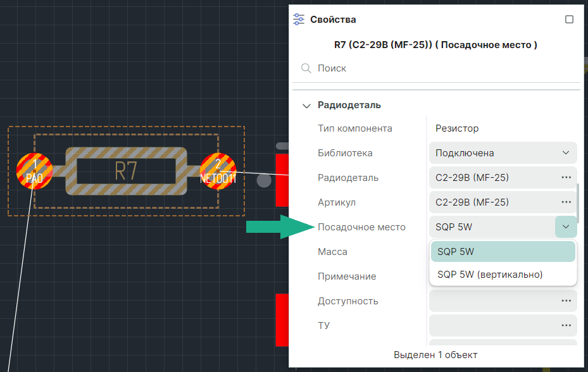This screenshot has height=372, width=588.
Task: Open ellipsis menu for Радиодеталь field
Action: coord(566,178)
